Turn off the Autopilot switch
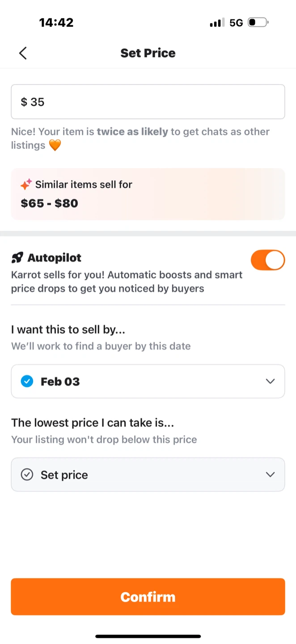The image size is (296, 644). [x=267, y=260]
